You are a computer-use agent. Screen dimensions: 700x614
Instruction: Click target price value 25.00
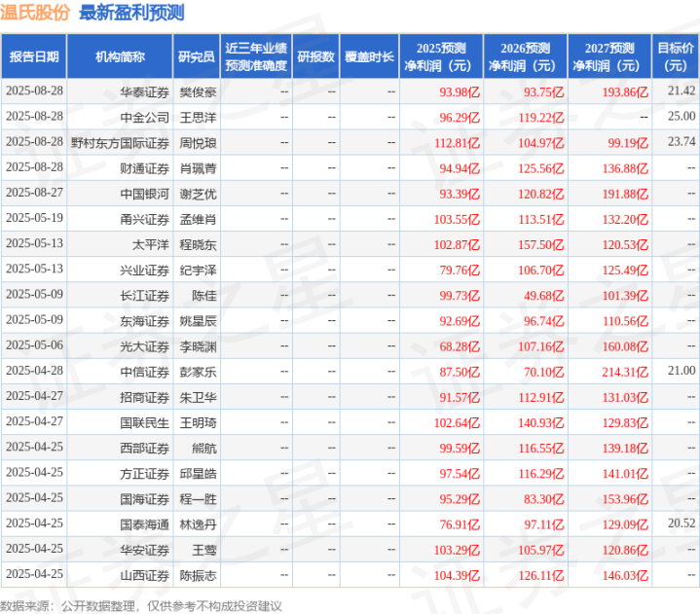pyautogui.click(x=682, y=117)
